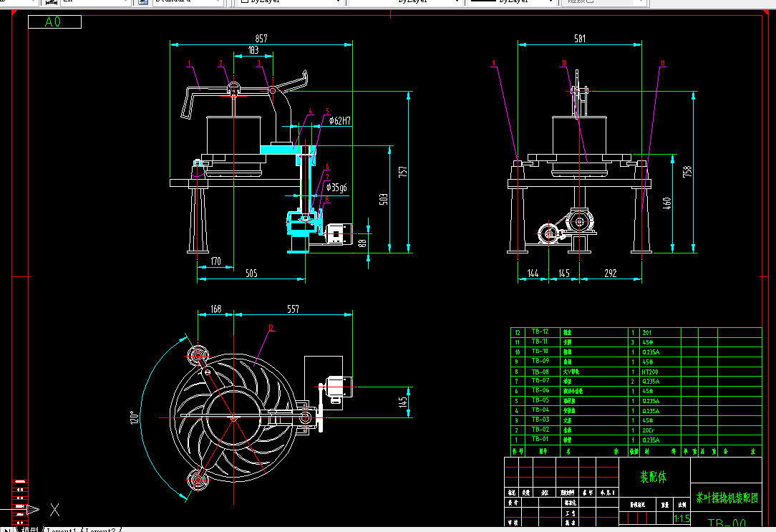Select the 1:1.5 scale value
The image size is (776, 532).
[682, 518]
